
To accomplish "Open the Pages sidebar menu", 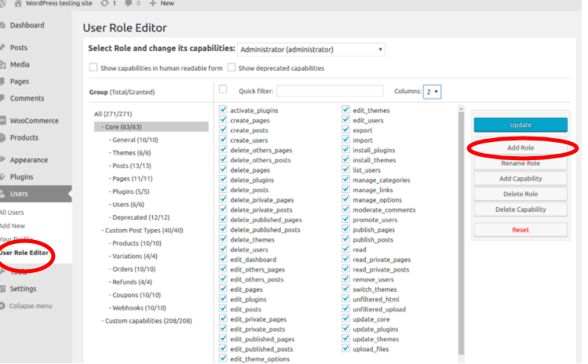I will point(20,82).
